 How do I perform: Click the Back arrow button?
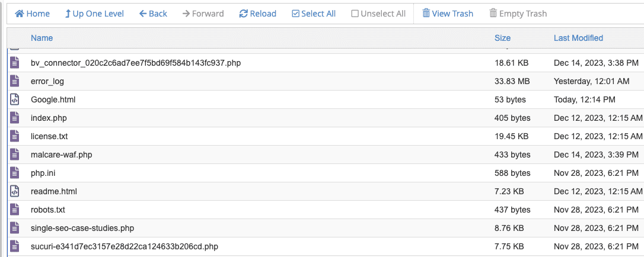point(153,14)
